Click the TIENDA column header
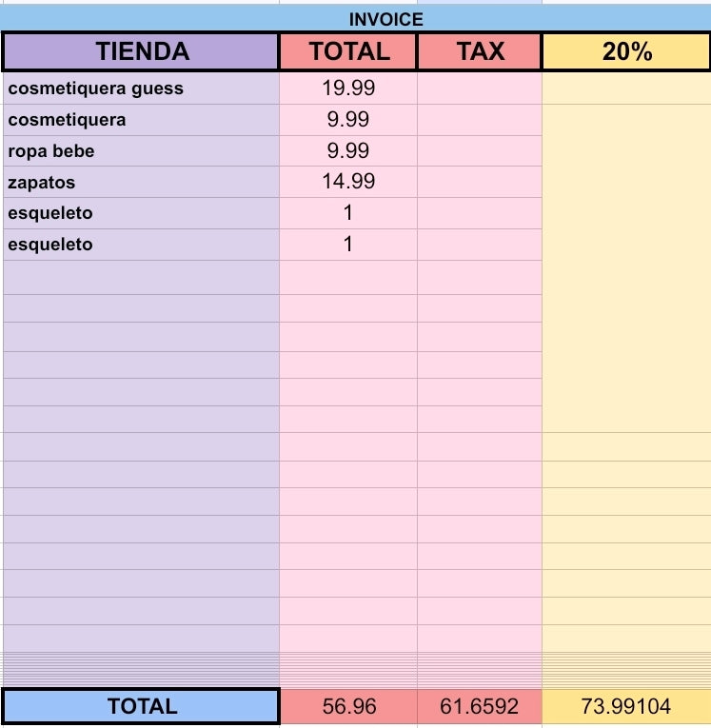 (x=141, y=51)
